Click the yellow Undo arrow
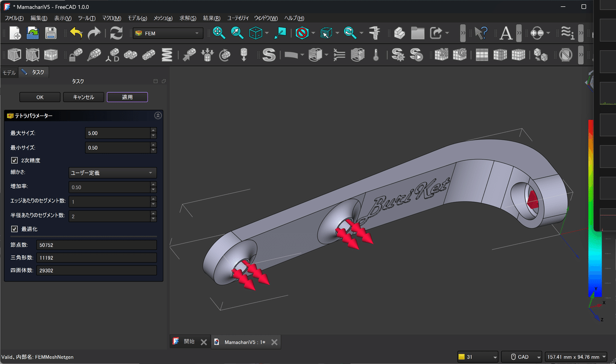Viewport: 616px width, 364px height. coord(76,33)
